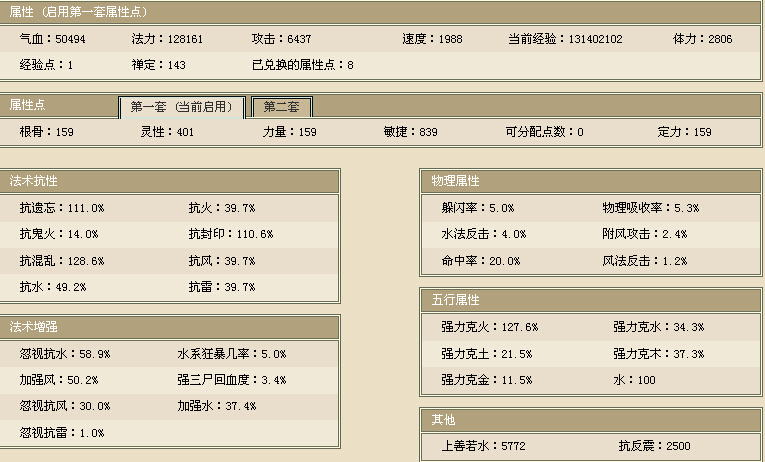Image resolution: width=765 pixels, height=462 pixels.
Task: Click the 上善若水 5772 entry
Action: [483, 446]
